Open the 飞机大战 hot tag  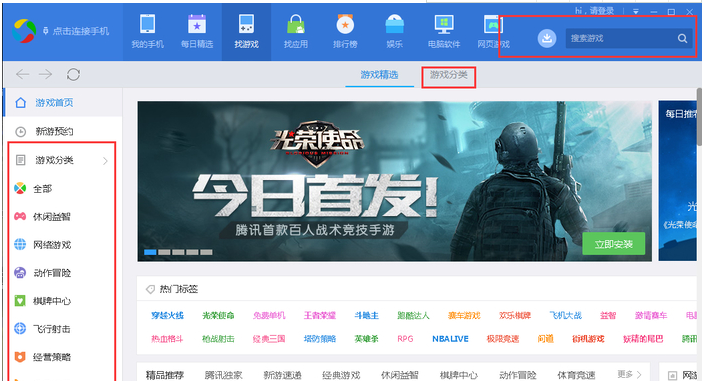point(566,315)
